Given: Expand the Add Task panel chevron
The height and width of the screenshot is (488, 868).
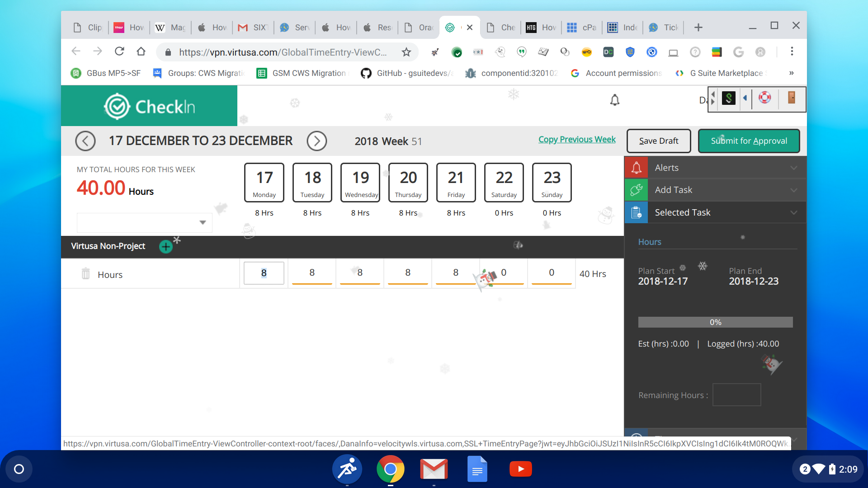Looking at the screenshot, I should click(793, 190).
